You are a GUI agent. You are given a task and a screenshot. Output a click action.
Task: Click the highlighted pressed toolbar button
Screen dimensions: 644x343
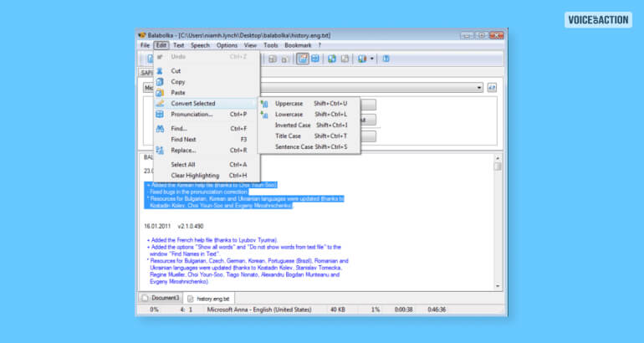tap(303, 59)
